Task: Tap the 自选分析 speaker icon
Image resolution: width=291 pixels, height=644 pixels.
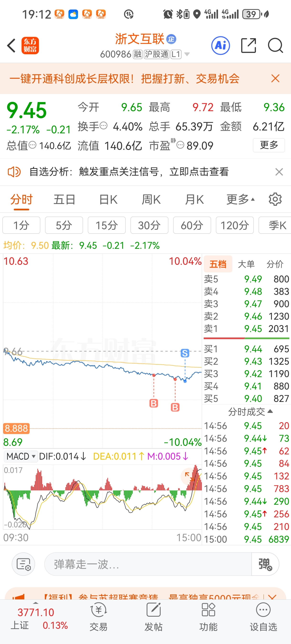Action: click(14, 172)
